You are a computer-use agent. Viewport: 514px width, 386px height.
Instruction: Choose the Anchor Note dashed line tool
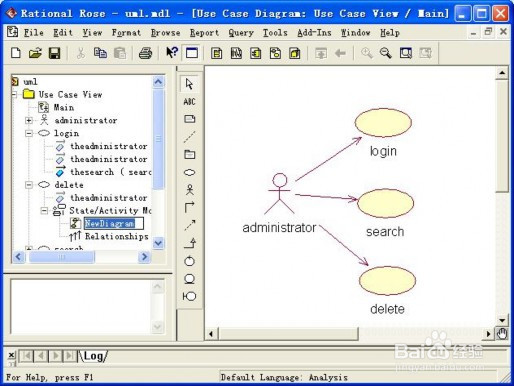[189, 137]
